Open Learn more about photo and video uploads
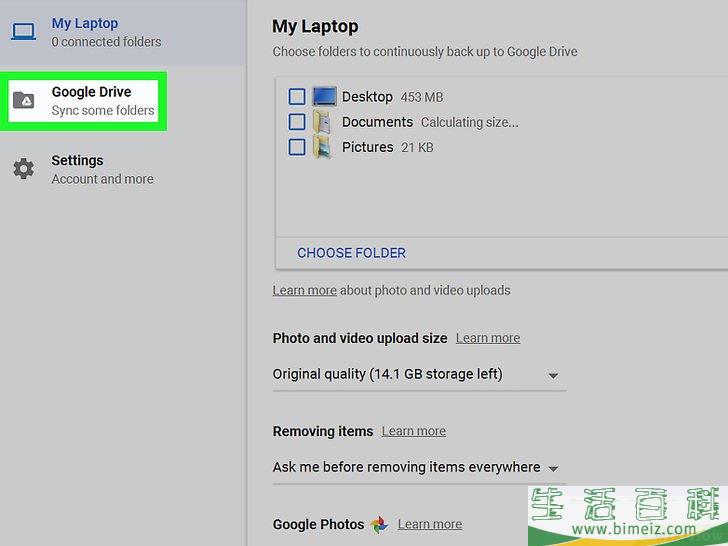This screenshot has width=728, height=546. point(305,291)
